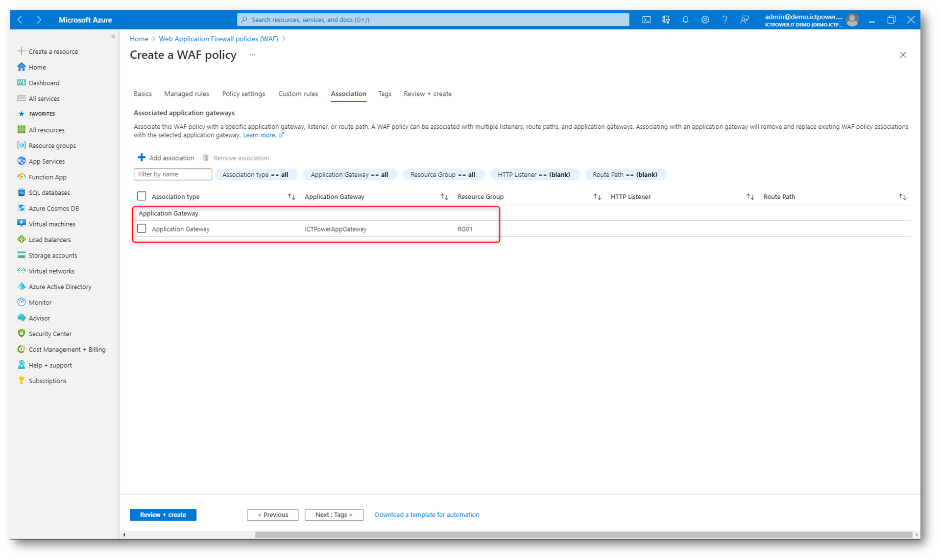Open Download a template for automation link
The image size is (941, 560).
pos(427,514)
